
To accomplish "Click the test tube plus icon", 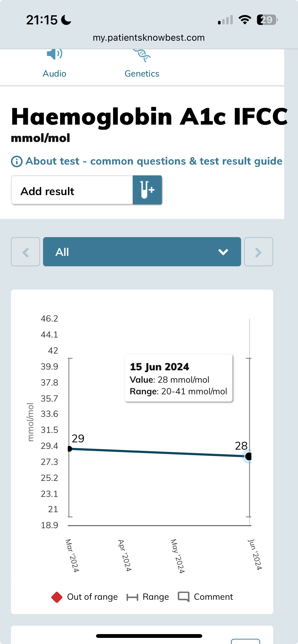I will 147,190.
